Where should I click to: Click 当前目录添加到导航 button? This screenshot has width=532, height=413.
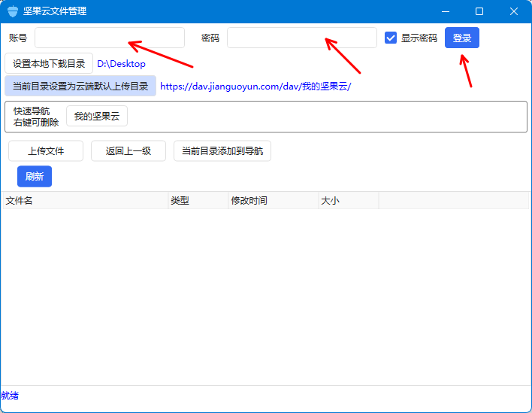(222, 150)
